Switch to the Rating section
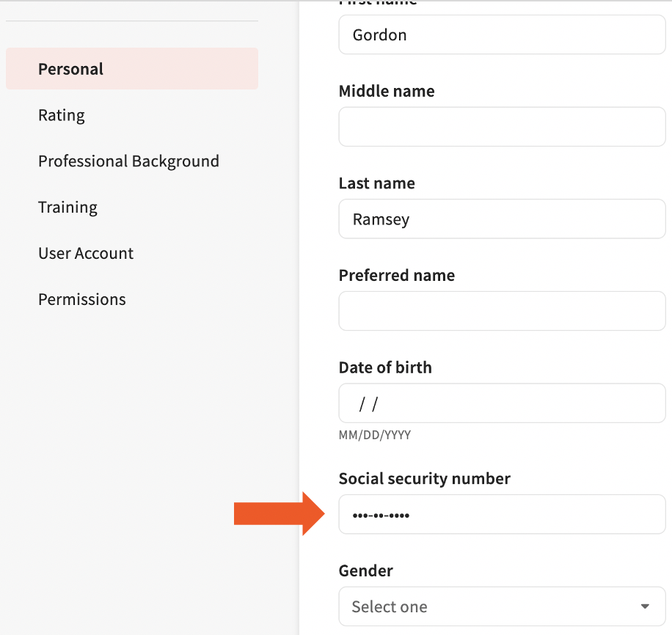The height and width of the screenshot is (635, 672). (62, 115)
